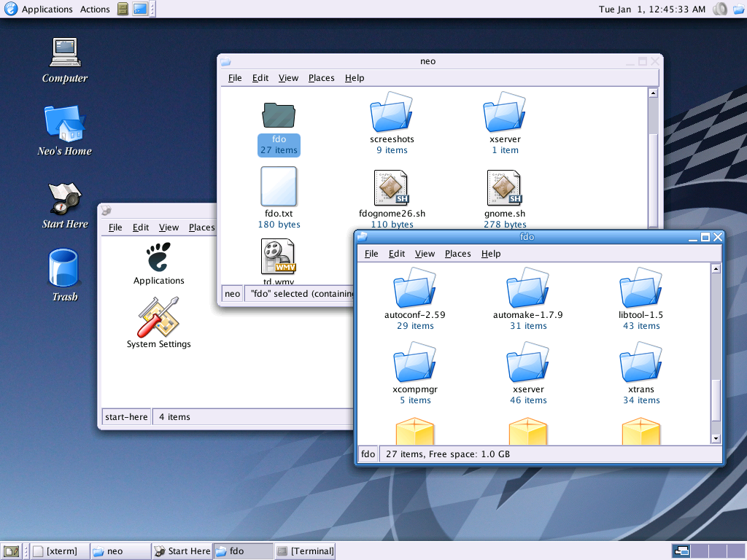The image size is (747, 560).
Task: Expand the fdo location button in statusbar
Action: [368, 454]
